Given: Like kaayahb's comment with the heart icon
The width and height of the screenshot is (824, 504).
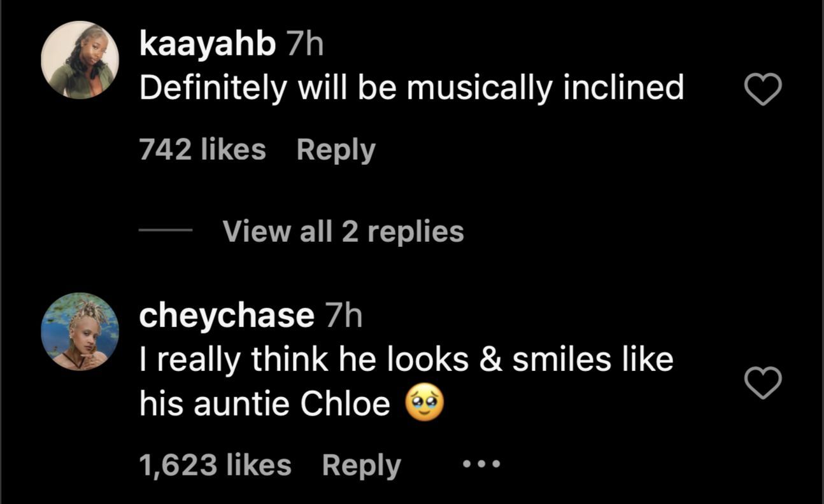Looking at the screenshot, I should click(x=763, y=89).
